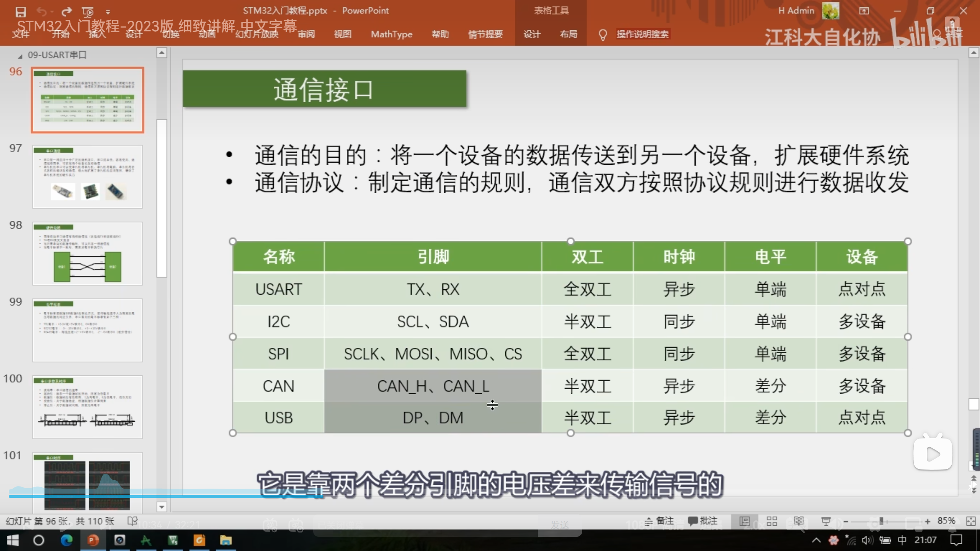Toggle Normal view button in status bar

point(745,521)
